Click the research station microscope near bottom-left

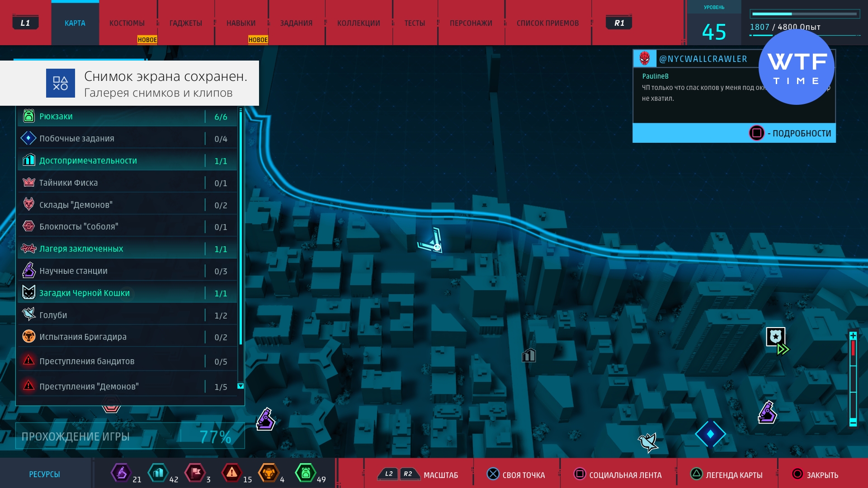pyautogui.click(x=266, y=419)
